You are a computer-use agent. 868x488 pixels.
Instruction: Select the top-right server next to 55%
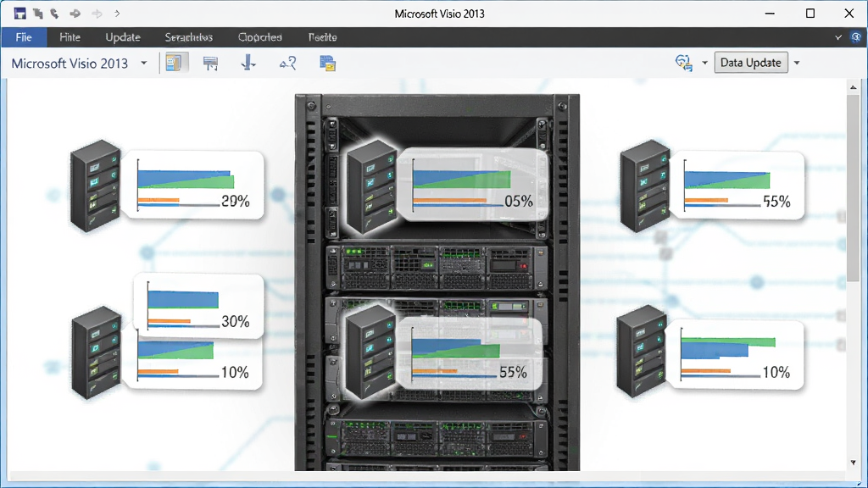coord(645,186)
